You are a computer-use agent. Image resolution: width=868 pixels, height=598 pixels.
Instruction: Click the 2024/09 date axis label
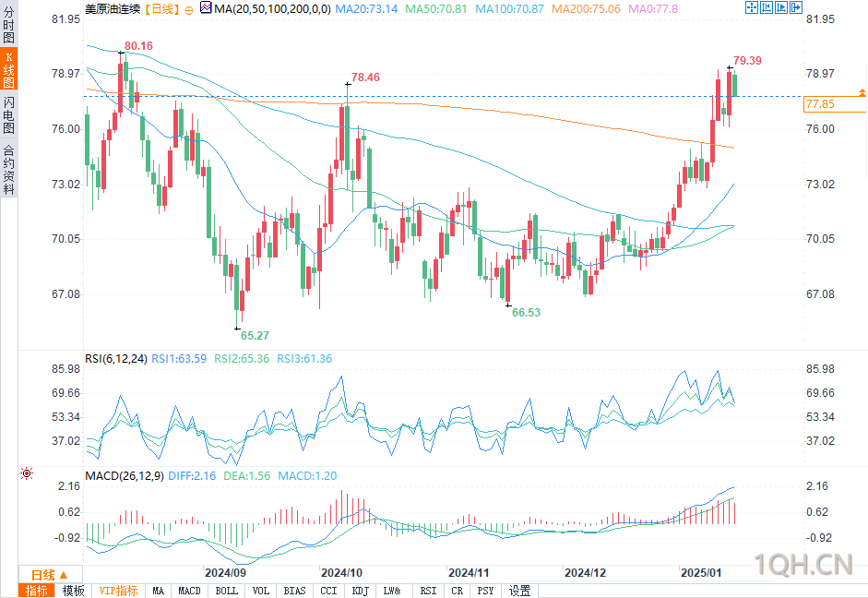[225, 572]
